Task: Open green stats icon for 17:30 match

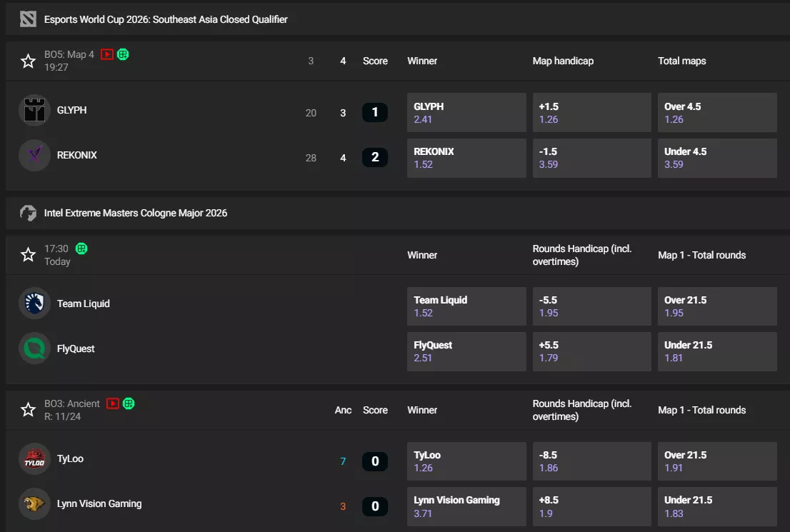Action: coord(81,249)
